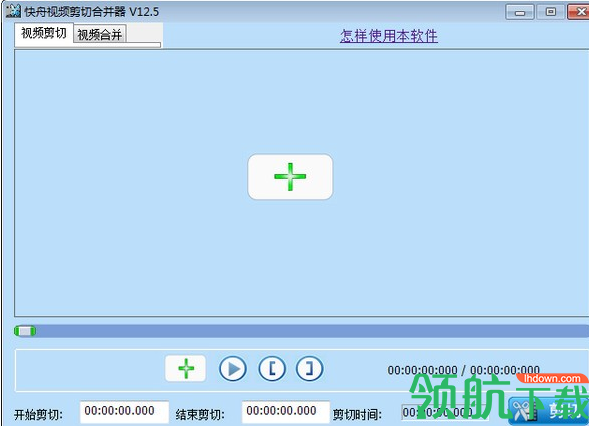This screenshot has height=426, width=589.
Task: Play the video with the play button
Action: click(233, 369)
